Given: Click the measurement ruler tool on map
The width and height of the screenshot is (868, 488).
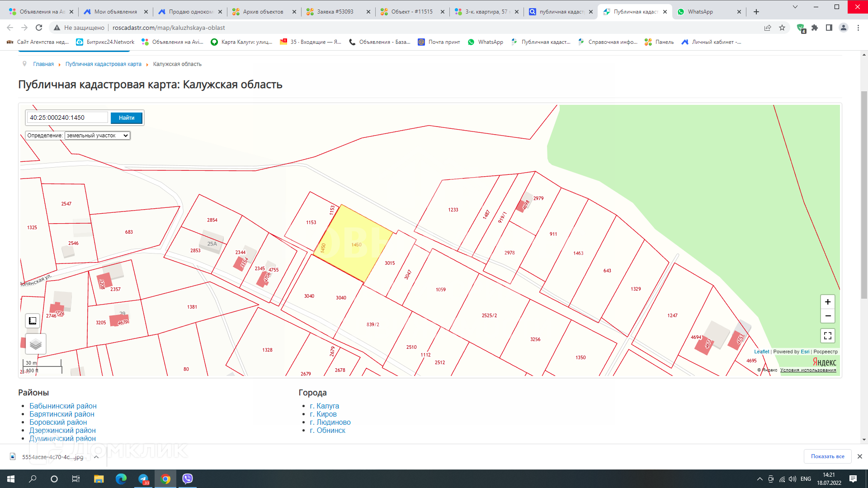Looking at the screenshot, I should pos(33,321).
